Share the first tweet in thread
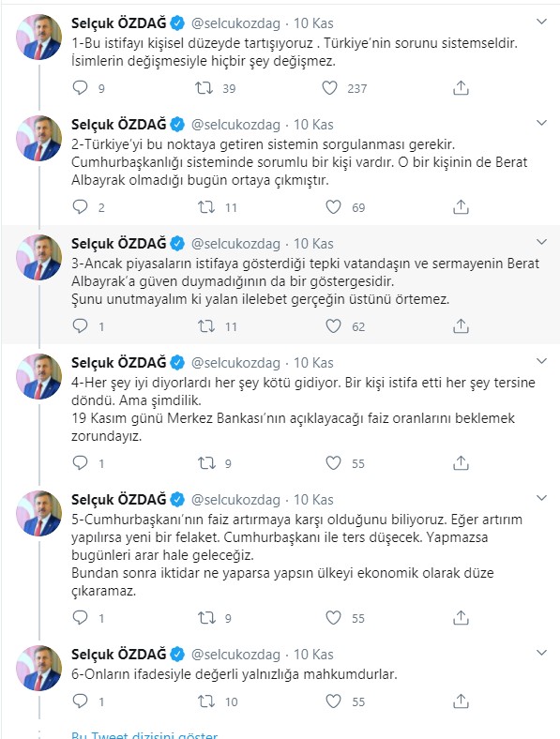Viewport: 560px width, 739px height. tap(461, 87)
